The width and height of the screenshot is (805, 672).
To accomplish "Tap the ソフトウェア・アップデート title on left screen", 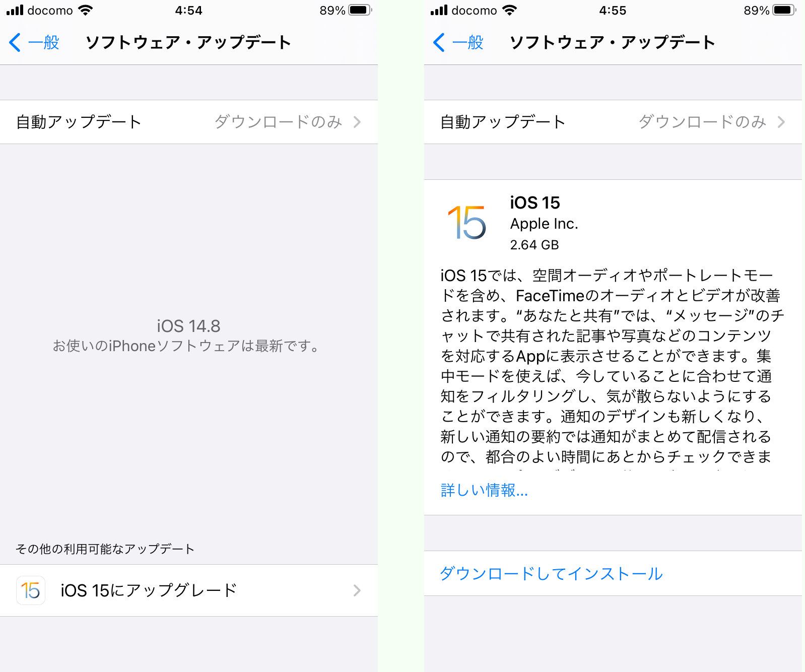I will [x=188, y=42].
